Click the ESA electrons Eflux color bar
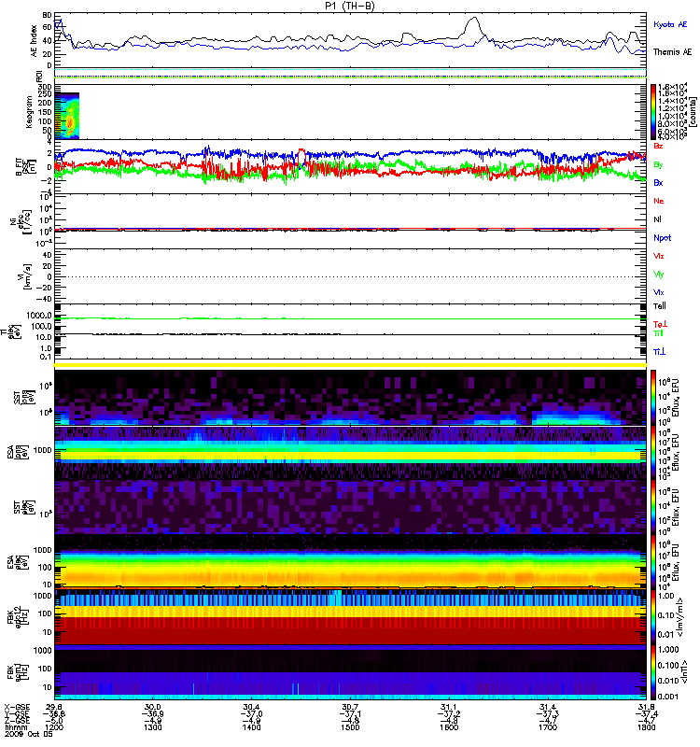700x747 pixels. [653, 562]
